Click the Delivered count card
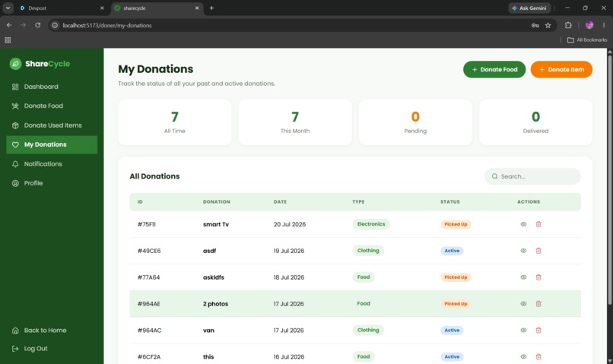 click(x=535, y=122)
